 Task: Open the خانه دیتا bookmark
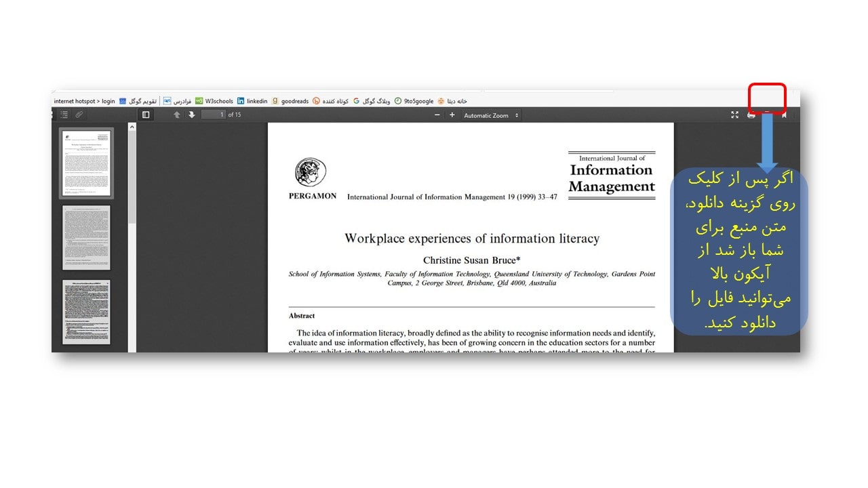click(x=452, y=101)
